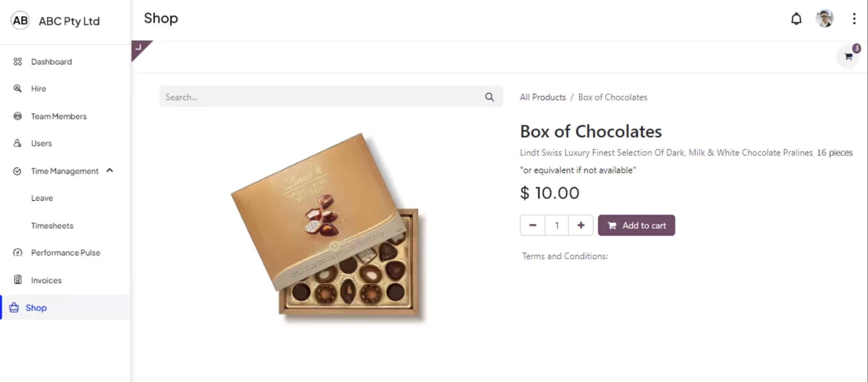Click the user profile avatar
The width and height of the screenshot is (868, 382).
[824, 19]
